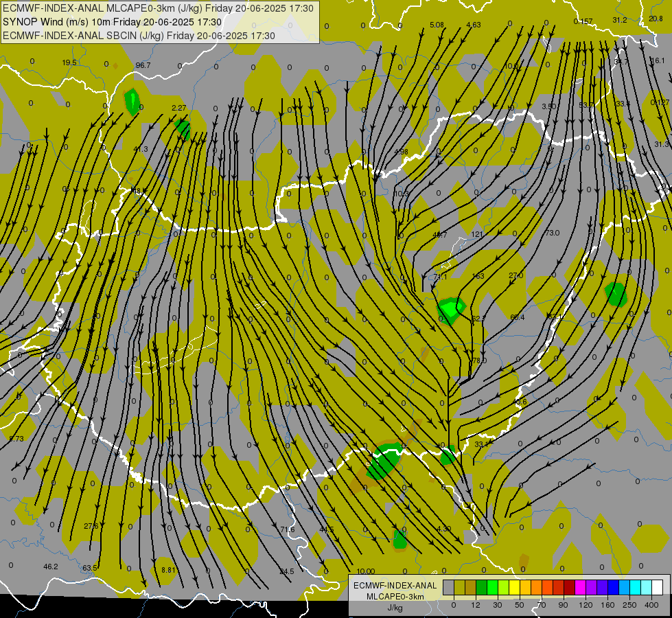Select the map value '46.7'
Screen dimensions: 672x618
pyautogui.click(x=440, y=235)
